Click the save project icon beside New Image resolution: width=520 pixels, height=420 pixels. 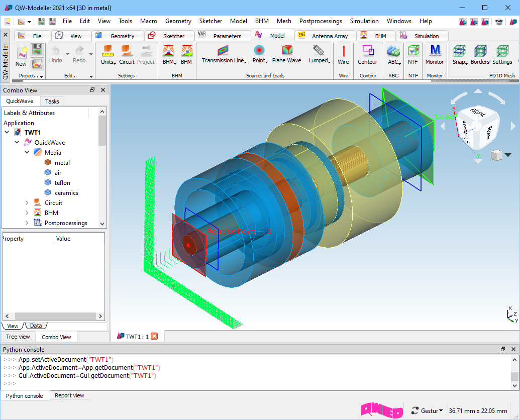38,50
